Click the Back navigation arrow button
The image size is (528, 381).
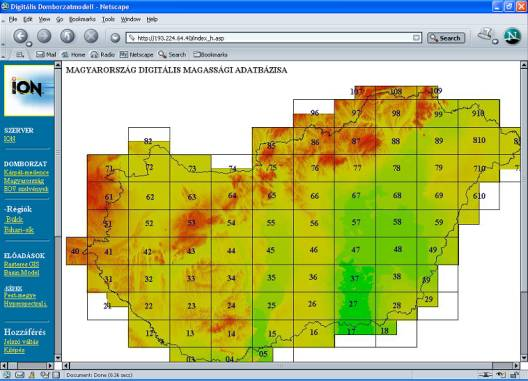(x=20, y=36)
